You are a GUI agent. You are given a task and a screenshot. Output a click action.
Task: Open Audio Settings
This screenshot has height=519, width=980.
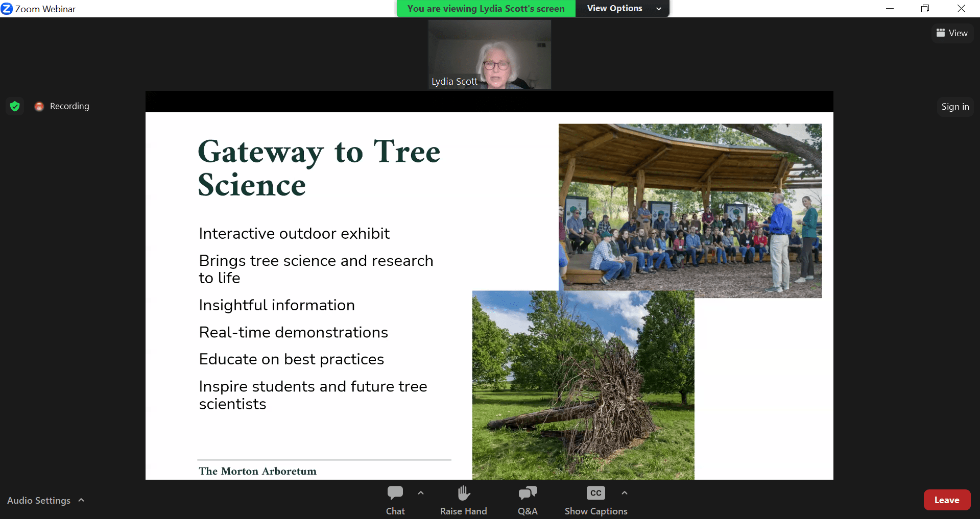(x=39, y=501)
